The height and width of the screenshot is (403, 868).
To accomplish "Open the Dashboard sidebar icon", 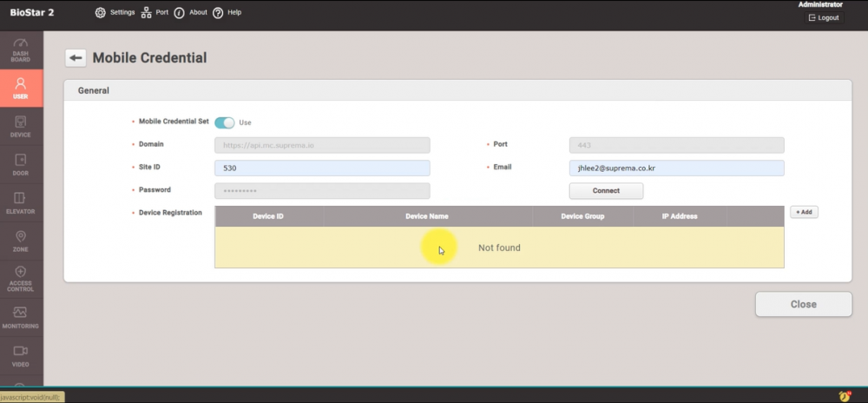I will tap(21, 50).
